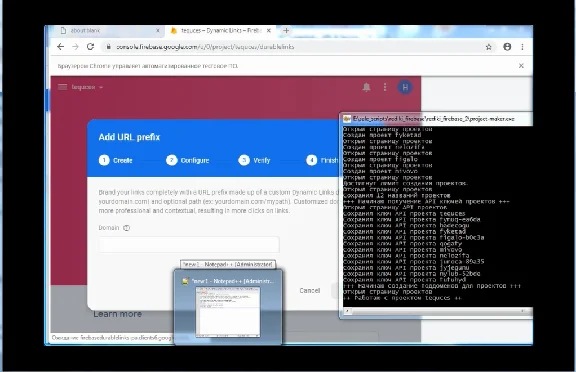The image size is (576, 372).
Task: Bookmark this page with star icon
Action: tap(489, 47)
